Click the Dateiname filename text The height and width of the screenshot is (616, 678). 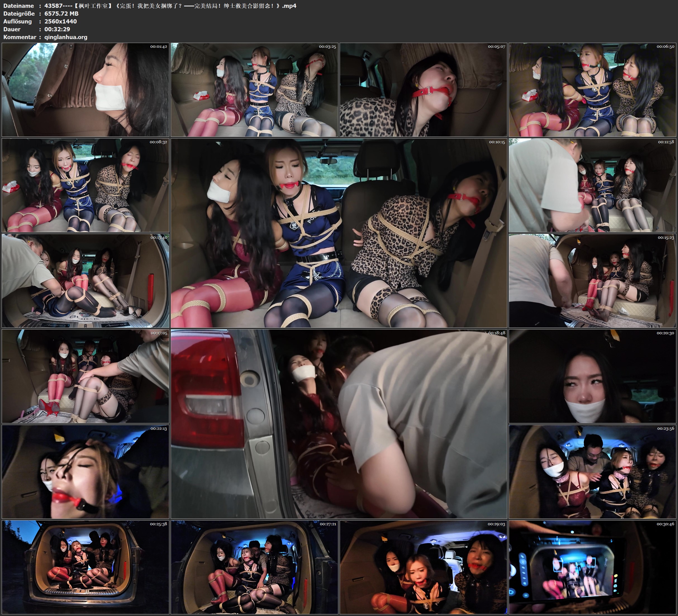pos(170,6)
